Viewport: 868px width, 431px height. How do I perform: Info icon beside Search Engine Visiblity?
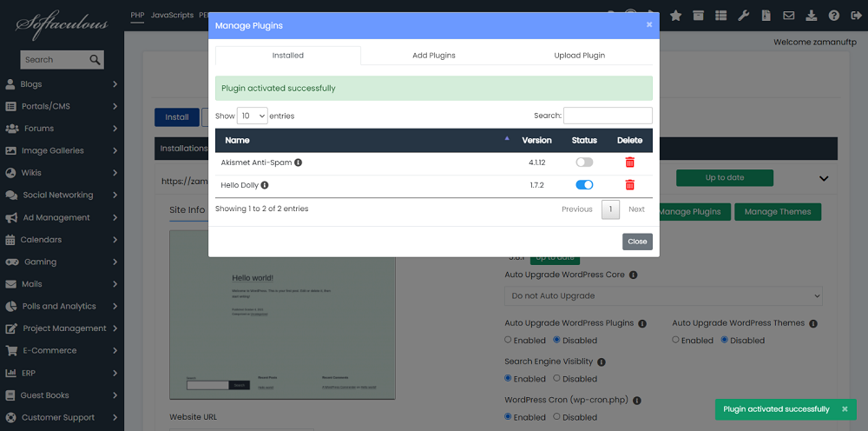(x=602, y=361)
